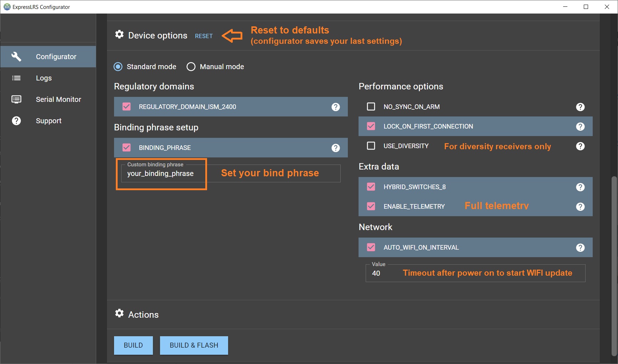Viewport: 618px width, 364px height.
Task: Click the HYBRID_SWITCHES_8 label text
Action: click(414, 187)
